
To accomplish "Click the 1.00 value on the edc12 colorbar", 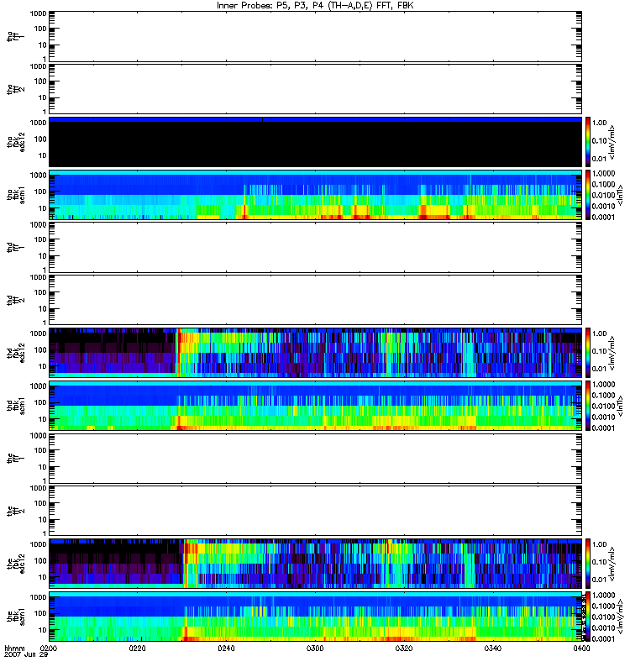I will pyautogui.click(x=600, y=544).
